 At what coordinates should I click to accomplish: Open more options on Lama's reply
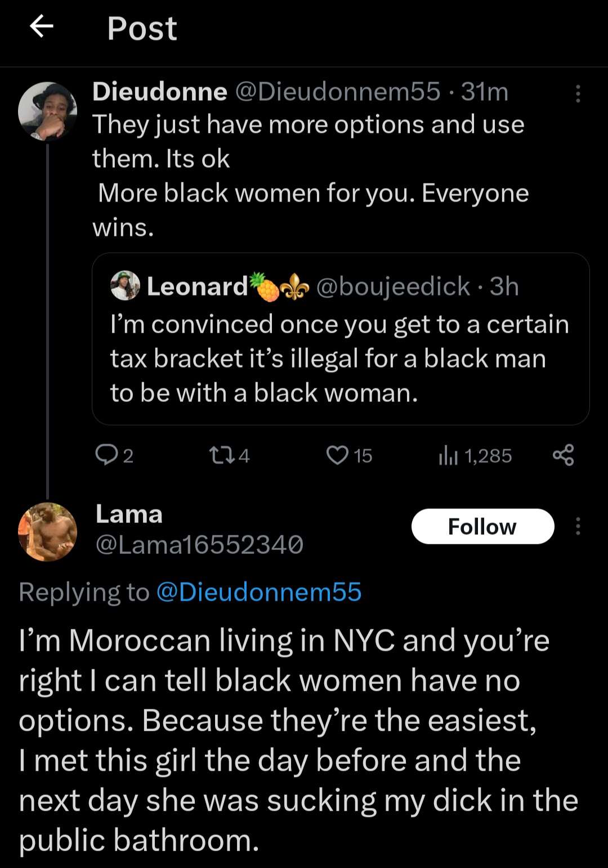pos(578,526)
